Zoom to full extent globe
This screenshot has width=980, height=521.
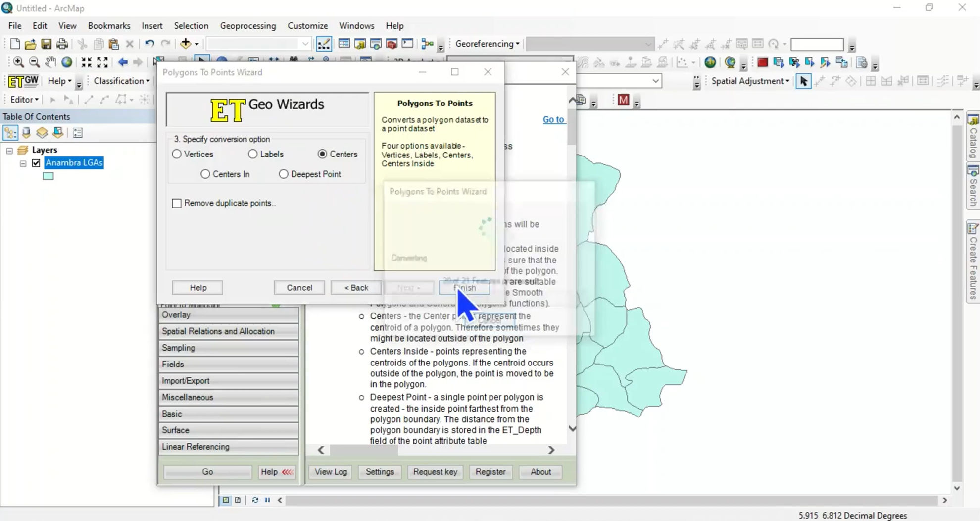click(x=66, y=62)
